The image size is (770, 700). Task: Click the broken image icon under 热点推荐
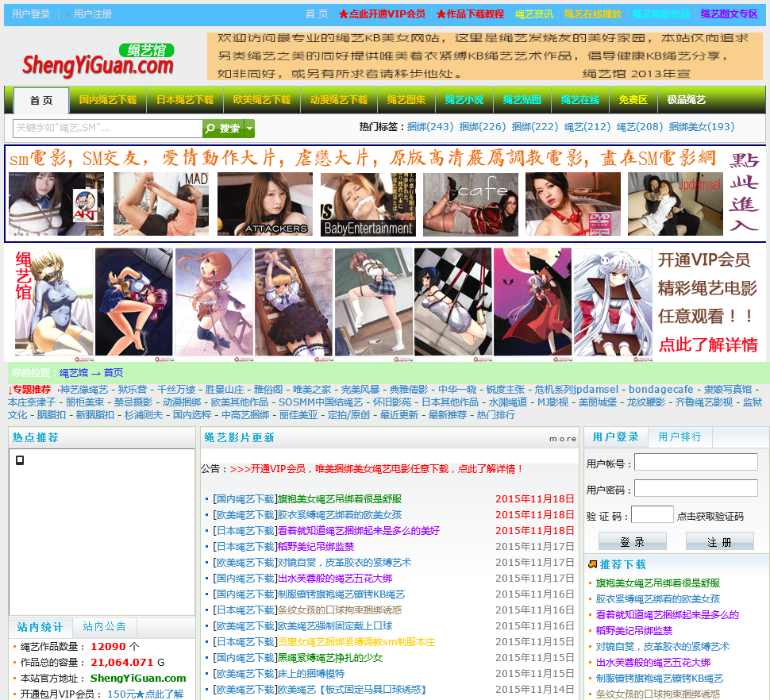20,460
